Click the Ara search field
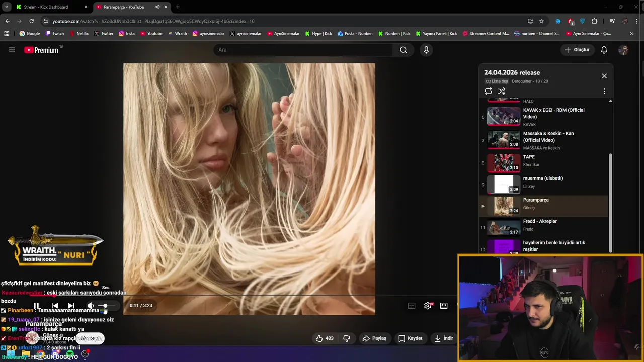The image size is (644, 362). (x=303, y=50)
